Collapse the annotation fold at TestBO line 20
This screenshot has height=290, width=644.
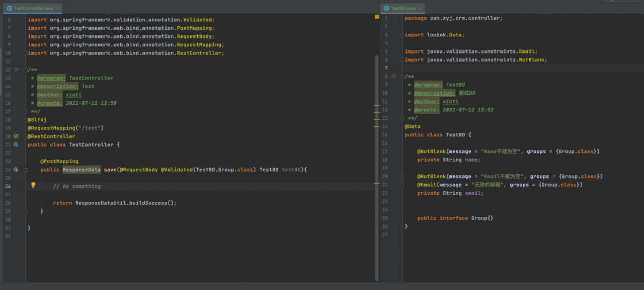point(403,177)
